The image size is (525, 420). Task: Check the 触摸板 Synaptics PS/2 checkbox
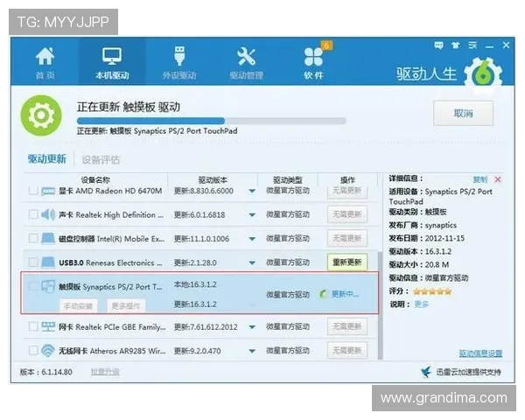tap(33, 286)
